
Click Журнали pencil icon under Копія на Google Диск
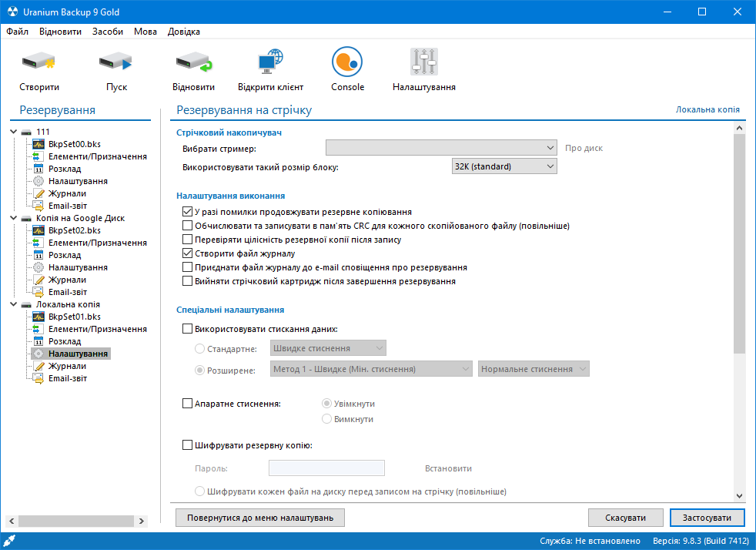pos(38,280)
